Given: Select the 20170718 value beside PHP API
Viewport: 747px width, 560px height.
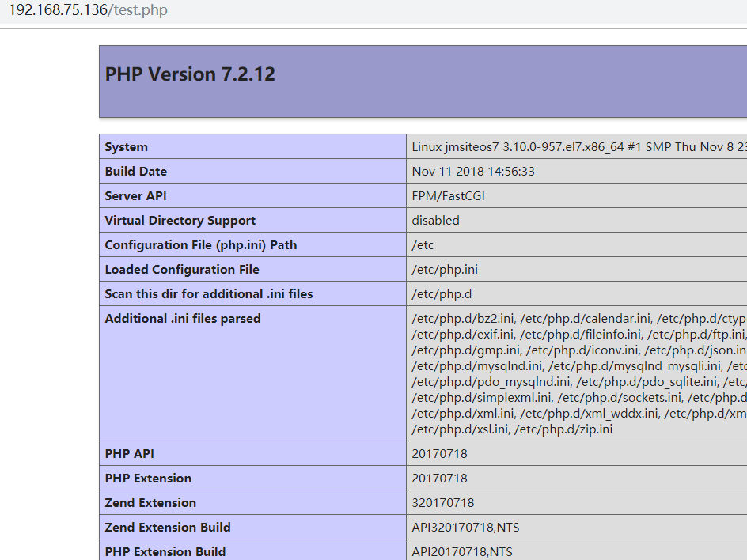Looking at the screenshot, I should pyautogui.click(x=439, y=454).
